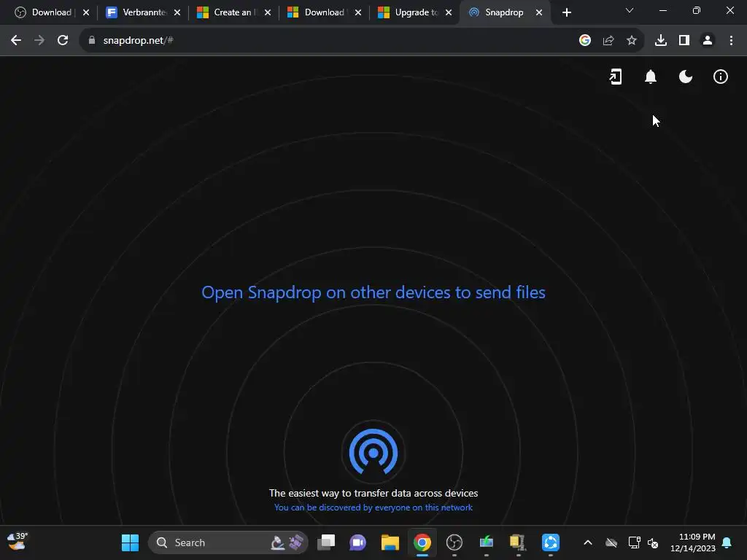Open the blue sharing app on taskbar

pos(550,542)
